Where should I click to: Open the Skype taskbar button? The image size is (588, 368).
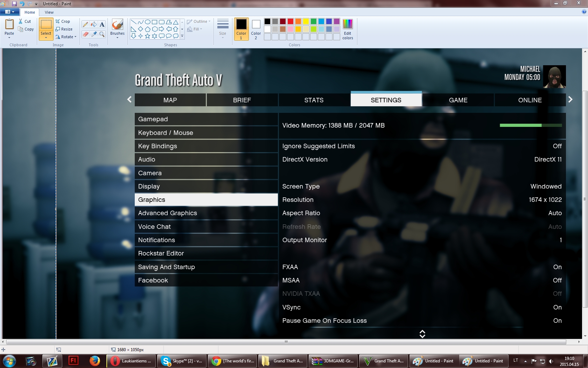182,361
